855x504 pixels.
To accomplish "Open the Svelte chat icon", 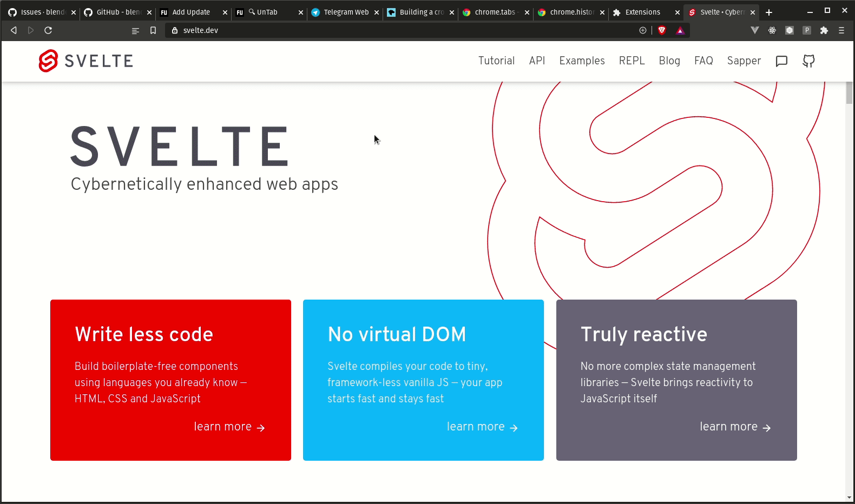I will coord(781,61).
